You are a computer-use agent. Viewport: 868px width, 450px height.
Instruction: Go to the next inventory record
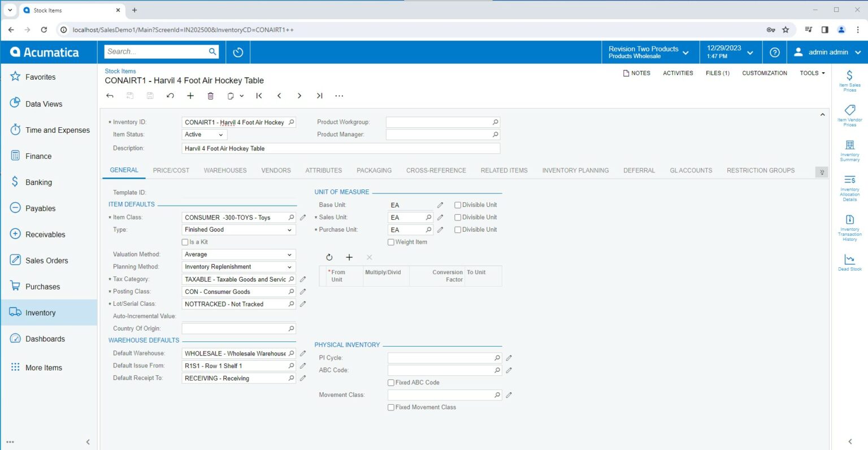(x=300, y=96)
